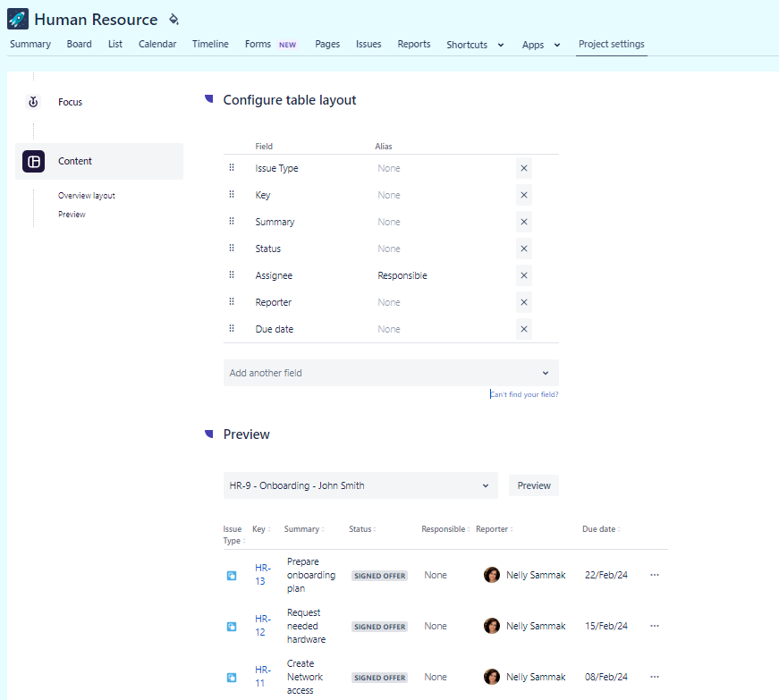Open the Apps dropdown in navigation
The height and width of the screenshot is (700, 779).
[541, 45]
